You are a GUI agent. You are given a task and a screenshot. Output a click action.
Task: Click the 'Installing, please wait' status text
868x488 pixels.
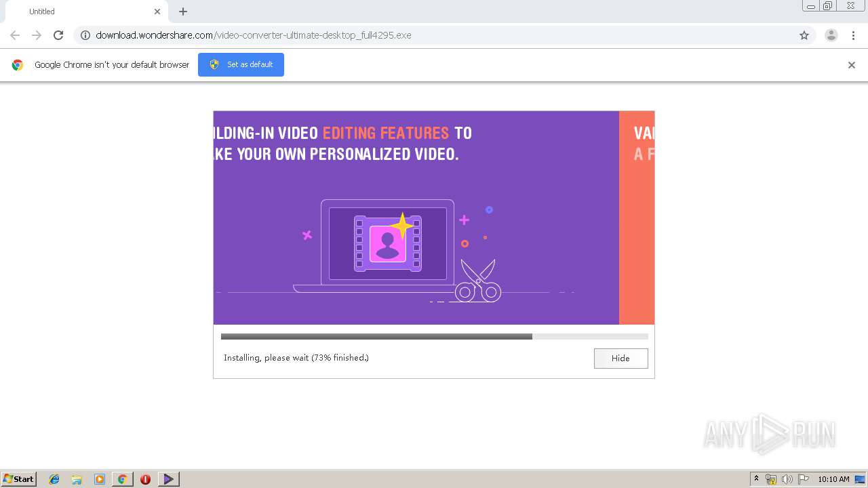296,358
